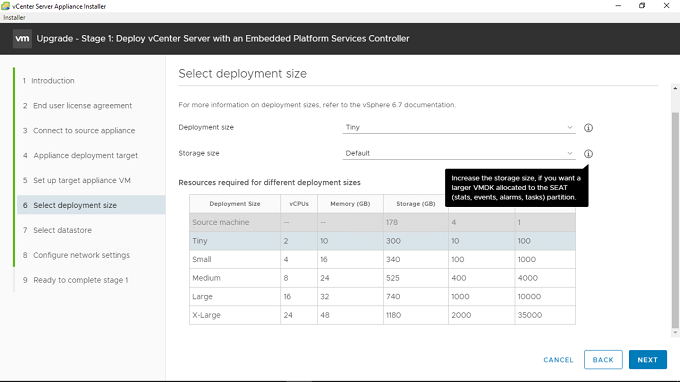Screen dimensions: 680x382
Task: Click the Small row label
Action: (x=202, y=260)
